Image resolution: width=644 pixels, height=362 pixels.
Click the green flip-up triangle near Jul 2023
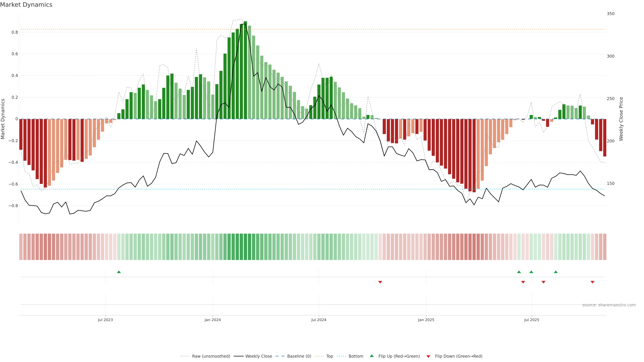click(119, 272)
